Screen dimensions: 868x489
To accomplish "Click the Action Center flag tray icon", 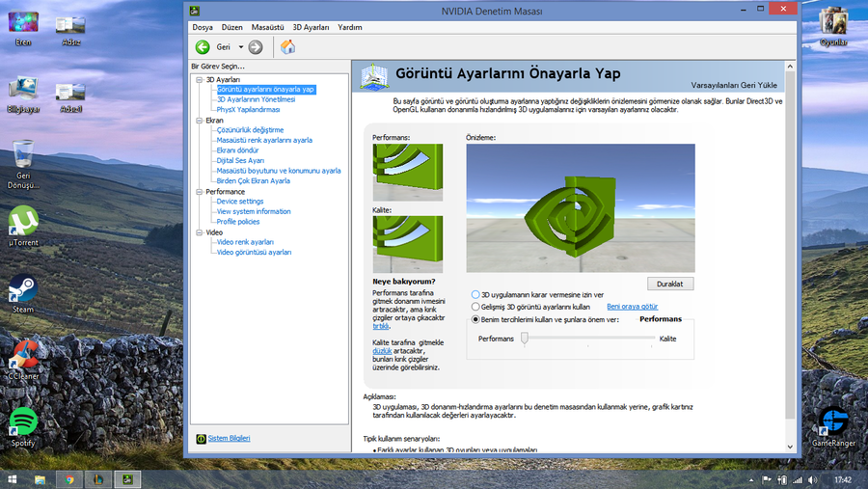I will point(767,480).
